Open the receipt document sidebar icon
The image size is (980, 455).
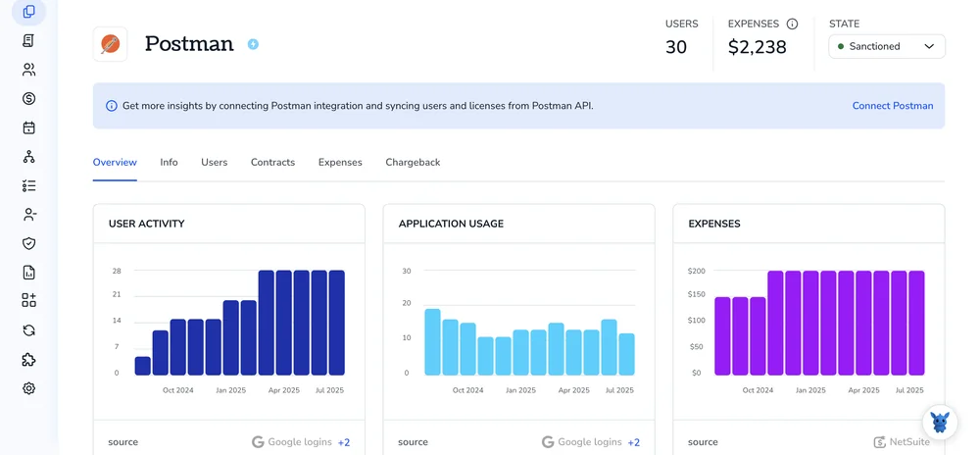click(x=28, y=40)
